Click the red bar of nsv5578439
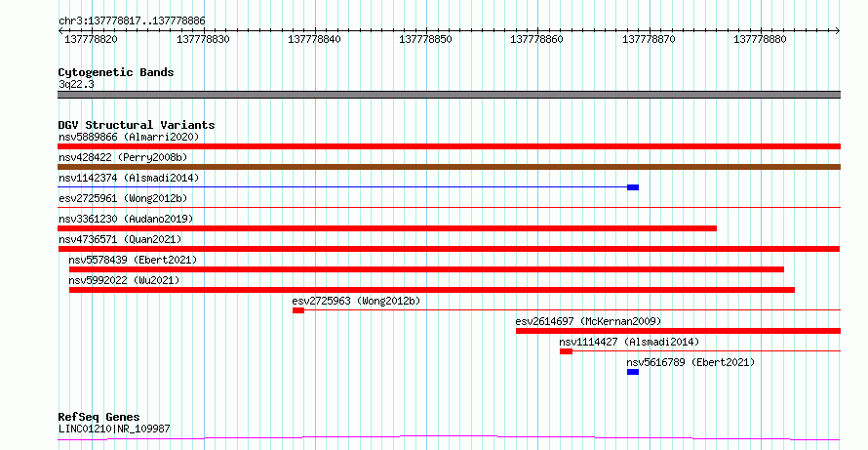The width and height of the screenshot is (868, 450). [x=426, y=269]
